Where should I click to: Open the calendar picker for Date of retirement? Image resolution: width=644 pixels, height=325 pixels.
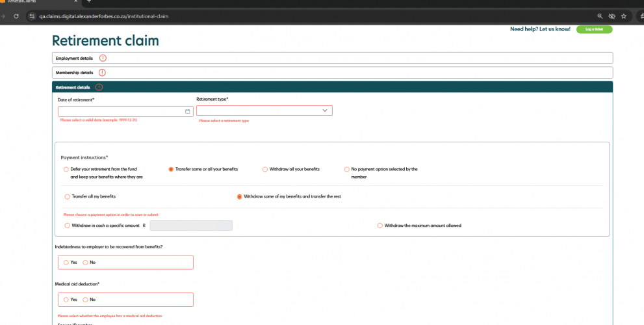pos(187,111)
